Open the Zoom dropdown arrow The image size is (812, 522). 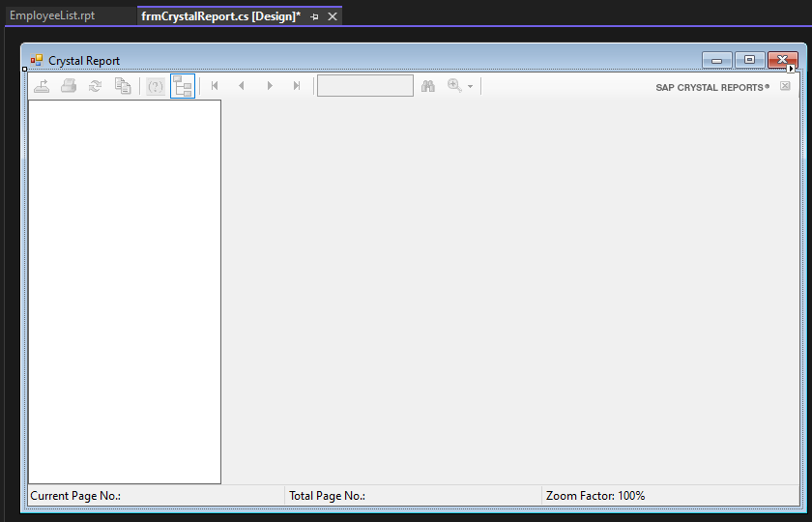470,86
